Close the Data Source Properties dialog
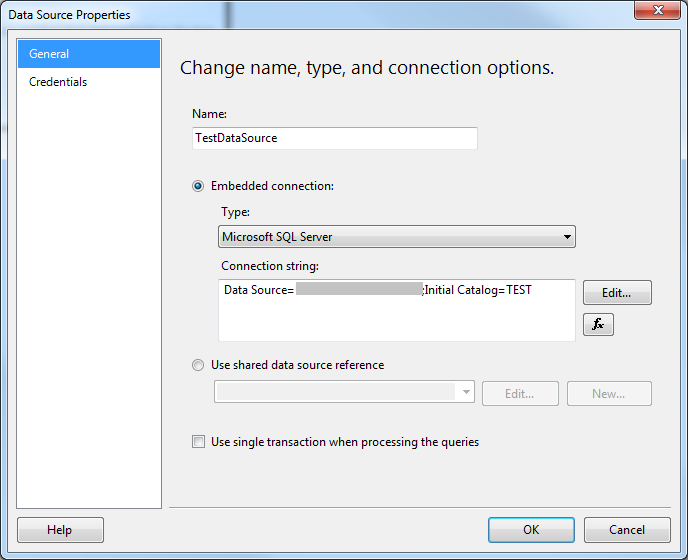 click(656, 13)
